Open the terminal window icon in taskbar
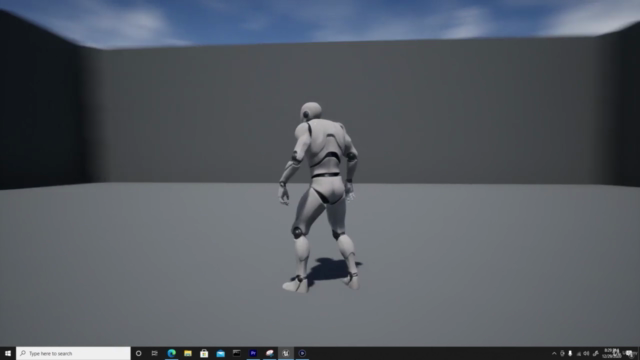The width and height of the screenshot is (640, 360). click(x=237, y=353)
